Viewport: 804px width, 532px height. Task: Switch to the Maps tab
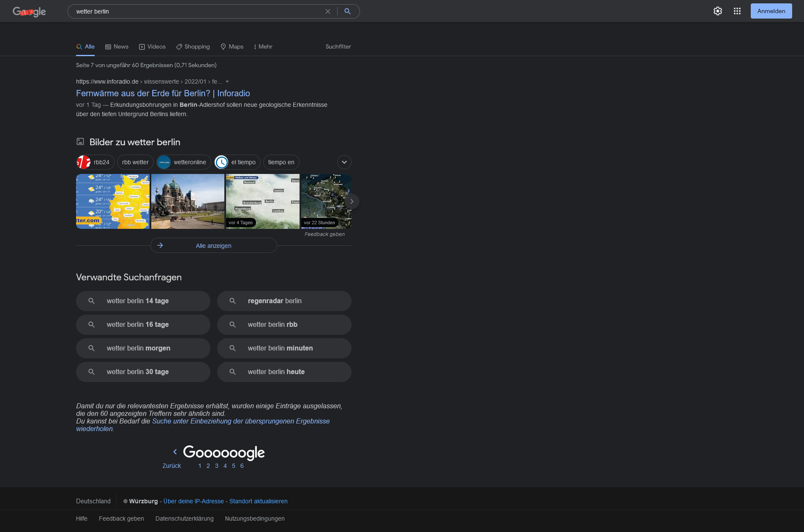coord(232,47)
